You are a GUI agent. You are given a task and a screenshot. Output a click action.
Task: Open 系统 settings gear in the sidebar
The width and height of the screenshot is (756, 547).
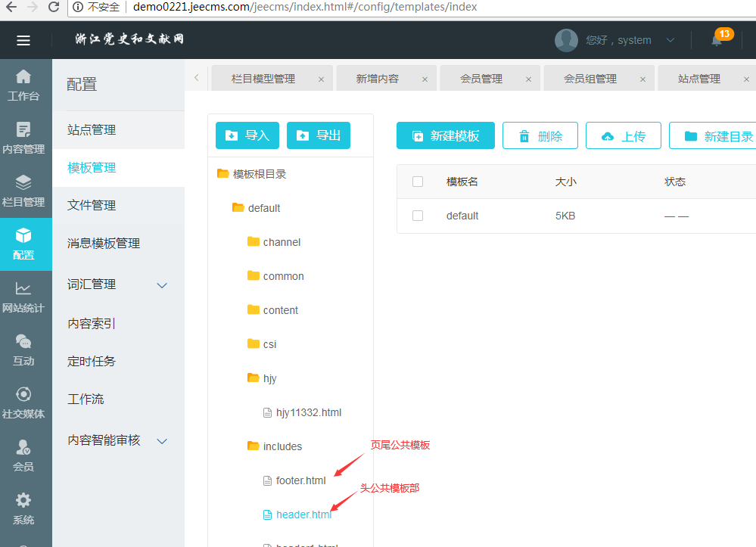point(23,509)
